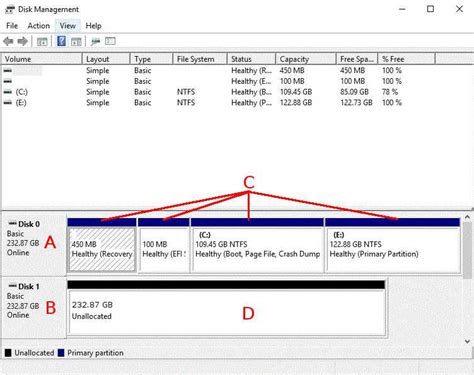Click the 109.45 GB capacity cell

(x=296, y=92)
